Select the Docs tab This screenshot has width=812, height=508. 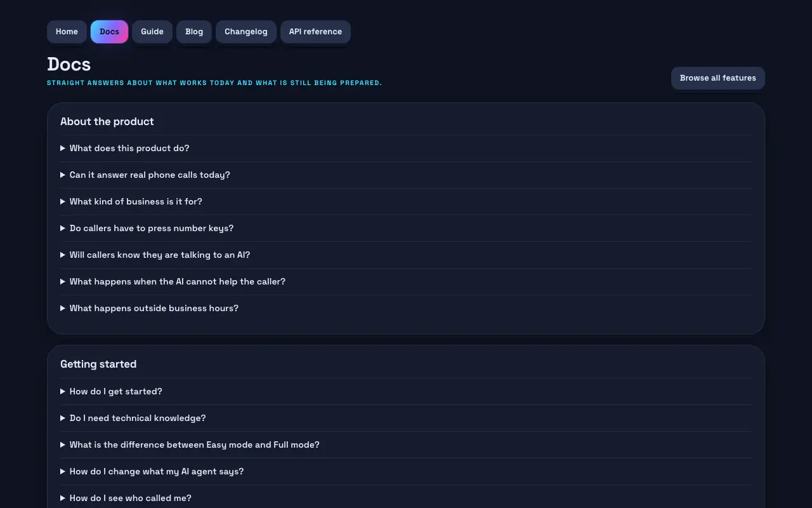point(109,32)
